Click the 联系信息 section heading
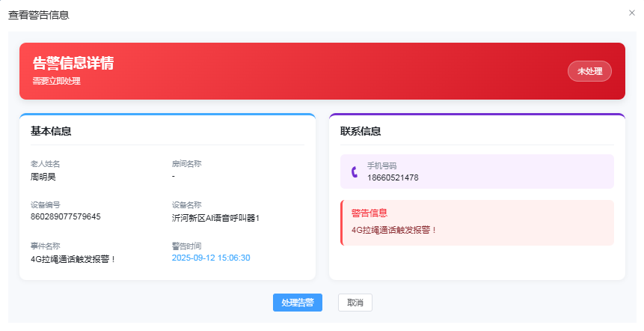Image resolution: width=644 pixels, height=331 pixels. click(360, 131)
